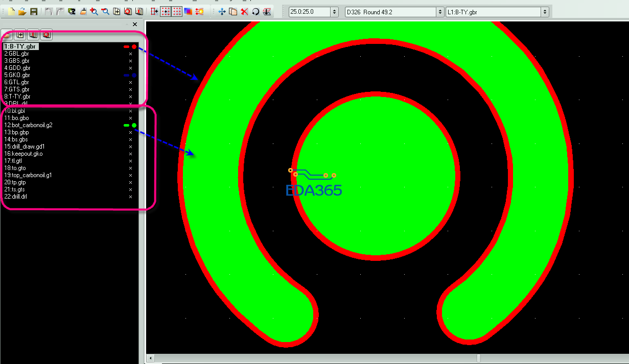This screenshot has width=629, height=364.
Task: Click the second red-circle page icon in toolbar
Action: [139, 11]
